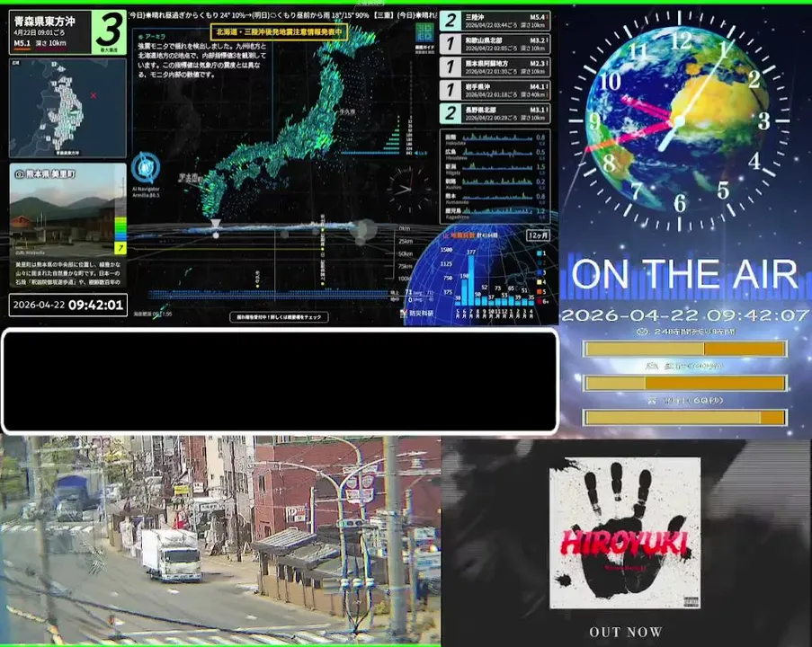Click the アーミラ commentary text box
Viewport: 812px width, 647px height.
[x=202, y=56]
